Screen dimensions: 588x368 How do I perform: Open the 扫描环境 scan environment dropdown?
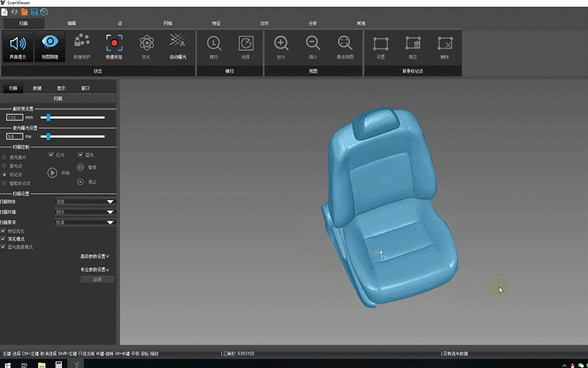tap(85, 211)
